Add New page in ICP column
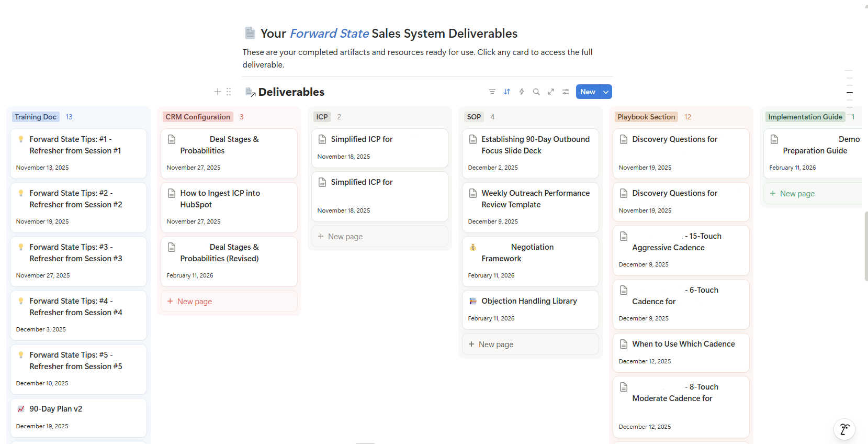Screen dimensions: 868x444 380,237
